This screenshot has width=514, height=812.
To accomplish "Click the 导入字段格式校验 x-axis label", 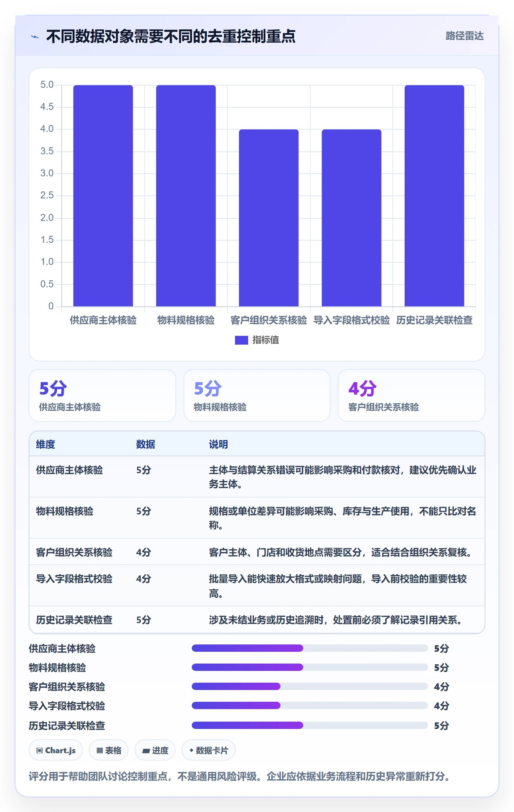I will [x=351, y=320].
